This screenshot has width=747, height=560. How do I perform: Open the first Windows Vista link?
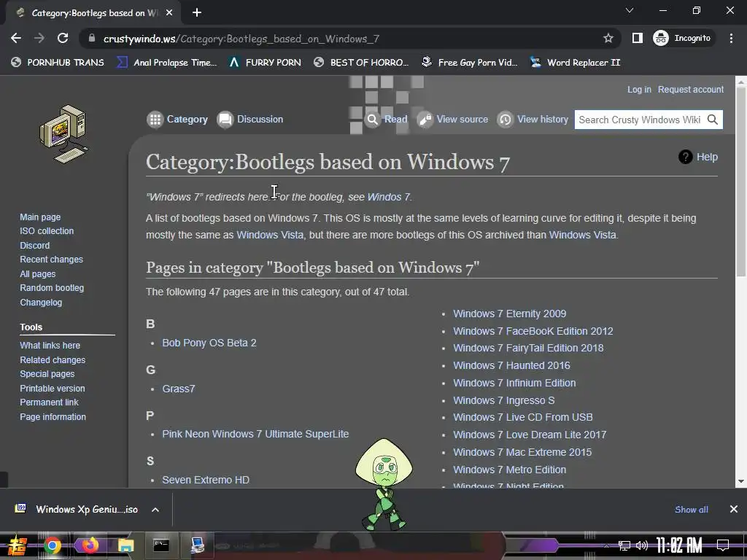click(270, 235)
